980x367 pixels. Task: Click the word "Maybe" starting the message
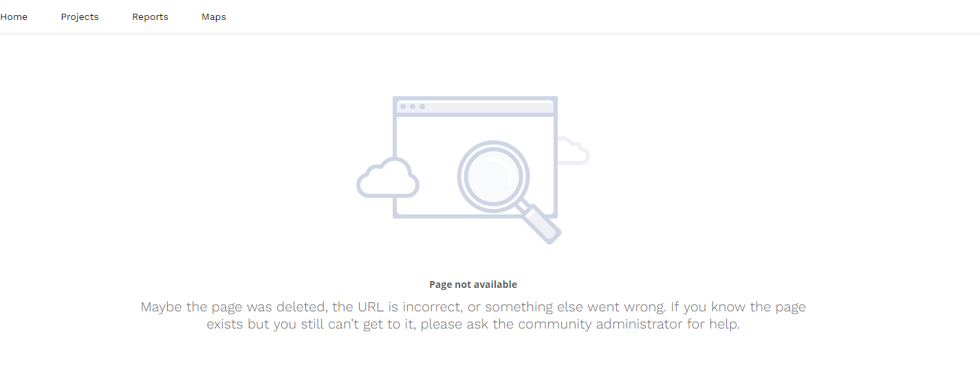click(161, 307)
